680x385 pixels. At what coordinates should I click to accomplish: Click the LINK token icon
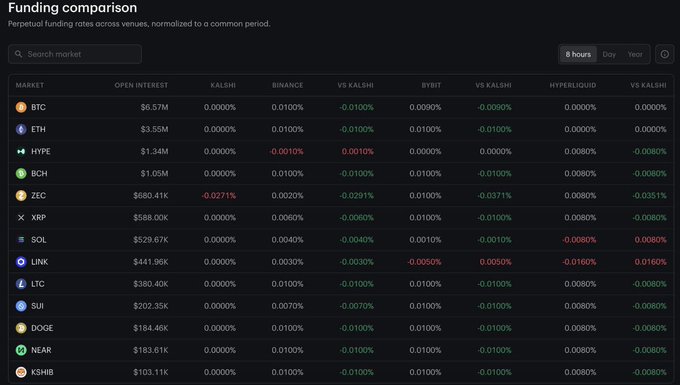click(21, 262)
